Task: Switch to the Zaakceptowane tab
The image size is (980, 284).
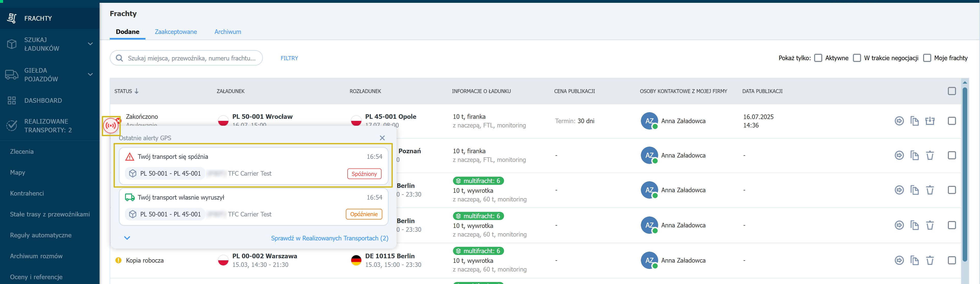Action: [176, 32]
